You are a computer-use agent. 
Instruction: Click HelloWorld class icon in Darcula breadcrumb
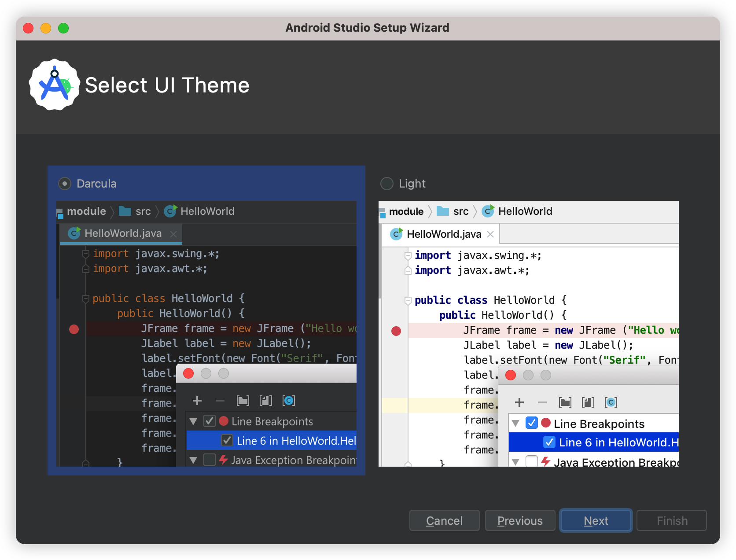[170, 211]
